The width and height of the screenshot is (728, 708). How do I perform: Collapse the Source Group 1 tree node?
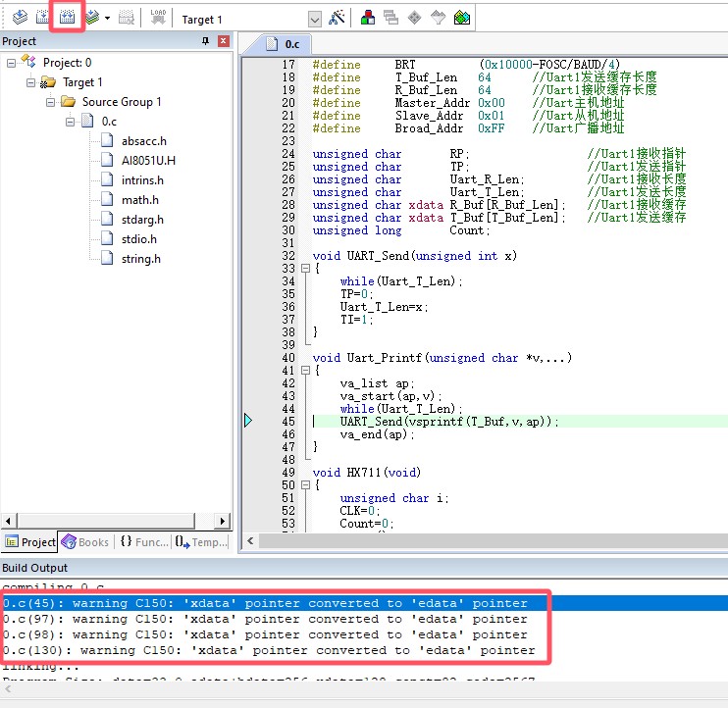(50, 102)
